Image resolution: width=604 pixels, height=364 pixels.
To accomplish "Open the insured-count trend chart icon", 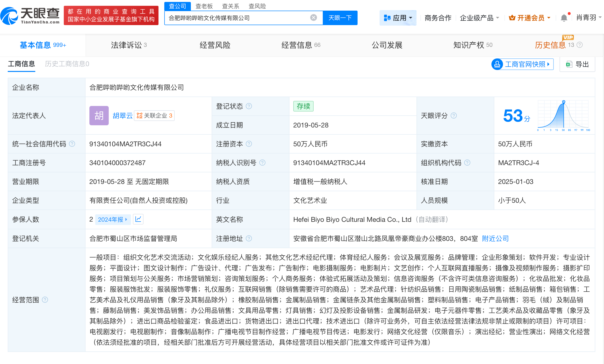I will (138, 219).
